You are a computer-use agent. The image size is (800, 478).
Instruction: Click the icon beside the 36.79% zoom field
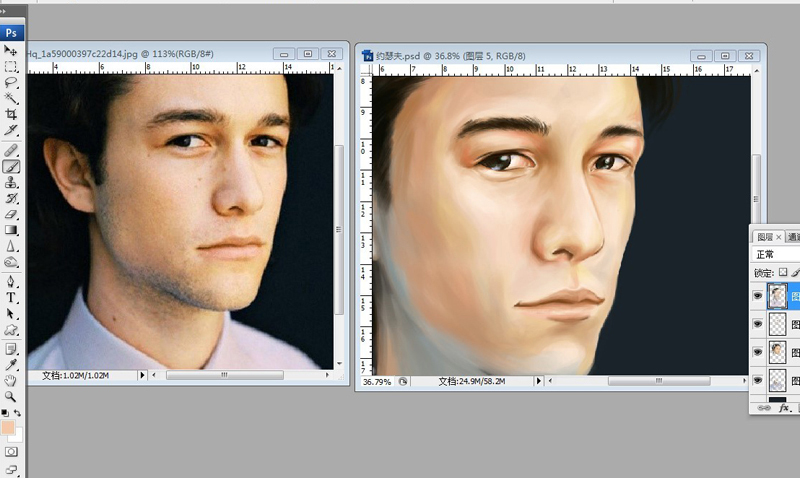coord(403,382)
